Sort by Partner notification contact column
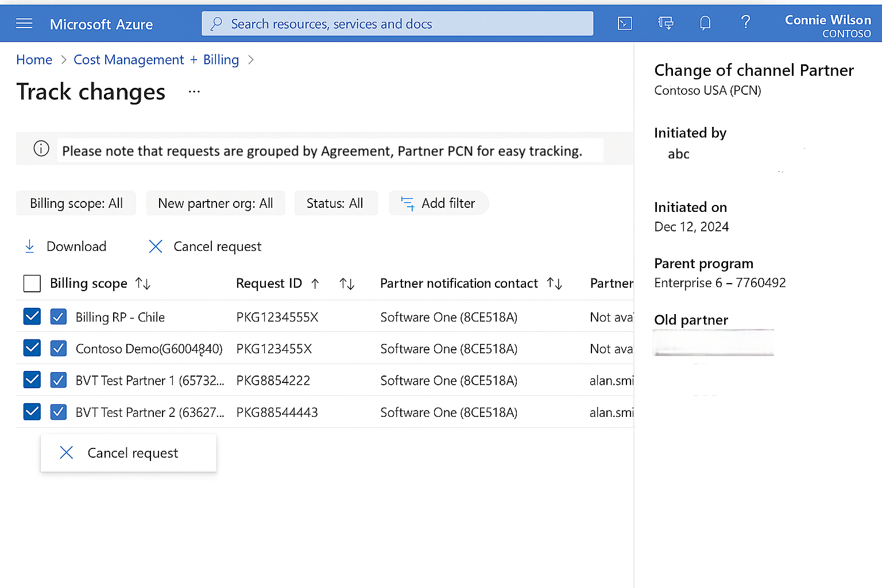The width and height of the screenshot is (882, 588). click(x=554, y=283)
